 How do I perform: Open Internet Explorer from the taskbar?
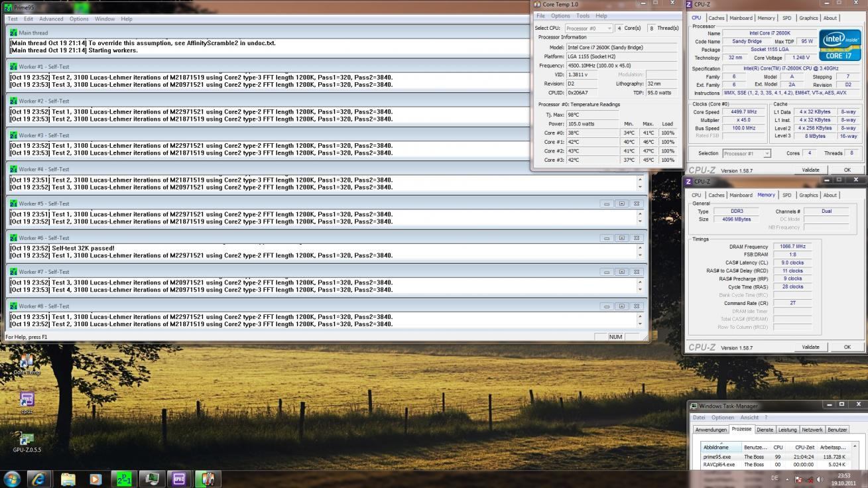tap(39, 478)
